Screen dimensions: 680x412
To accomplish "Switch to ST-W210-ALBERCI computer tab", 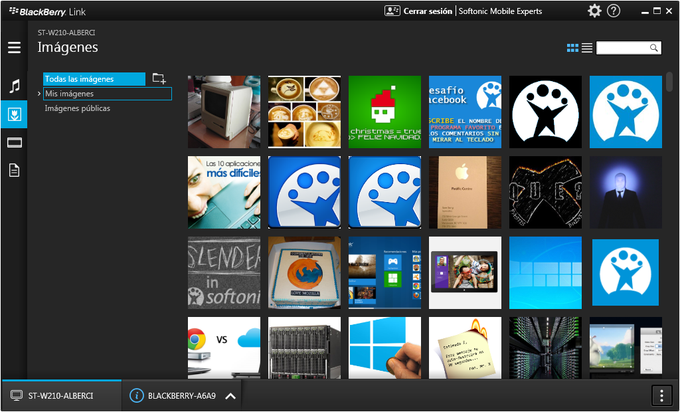I will pyautogui.click(x=62, y=396).
